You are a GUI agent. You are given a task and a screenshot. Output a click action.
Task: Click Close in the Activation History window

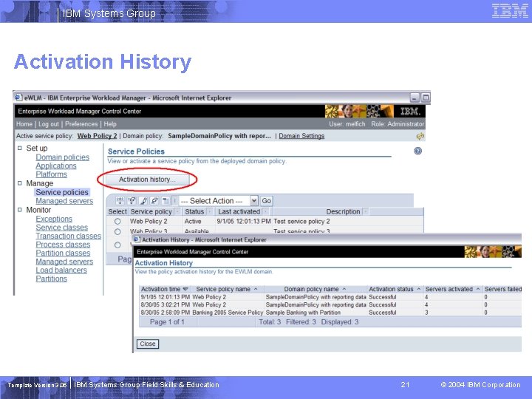pyautogui.click(x=148, y=344)
